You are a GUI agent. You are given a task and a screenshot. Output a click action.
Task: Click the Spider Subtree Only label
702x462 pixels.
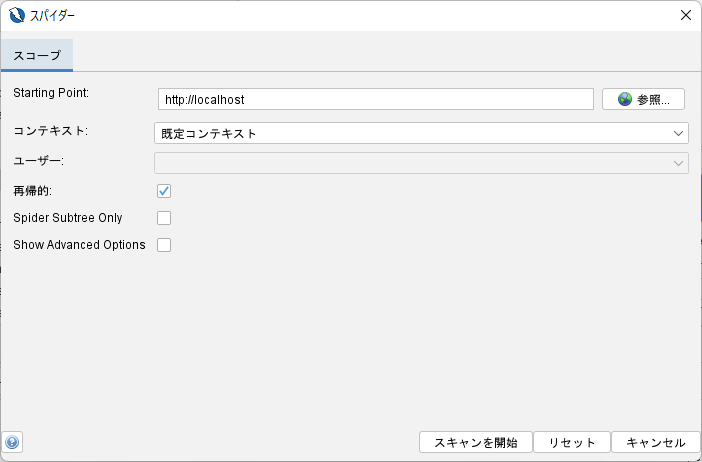[68, 218]
